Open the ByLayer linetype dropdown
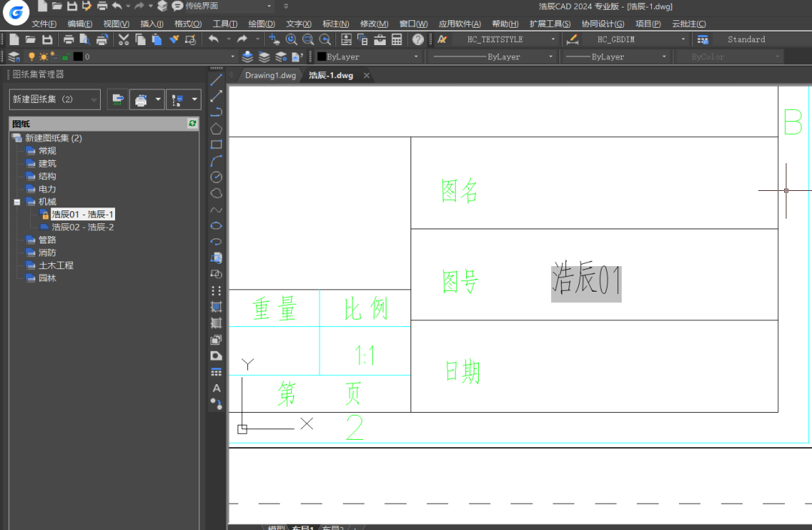This screenshot has width=812, height=530. coord(490,56)
